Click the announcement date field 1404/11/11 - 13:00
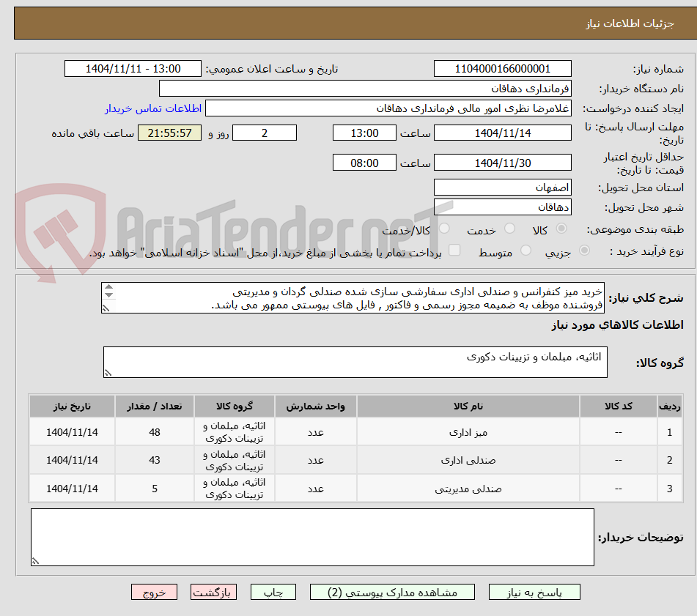697x616 pixels. coord(133,69)
